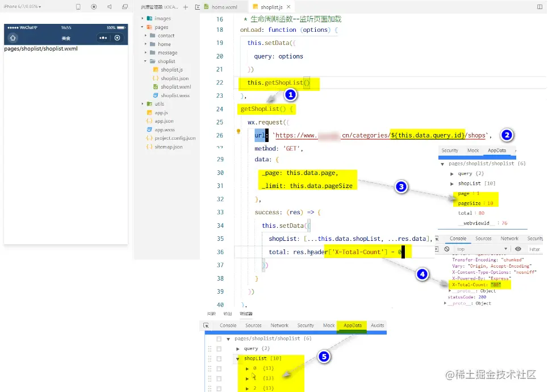Screen dimensions: 548x392
Task: Click the record icon in the simulator toolbar
Action: [x=94, y=7]
